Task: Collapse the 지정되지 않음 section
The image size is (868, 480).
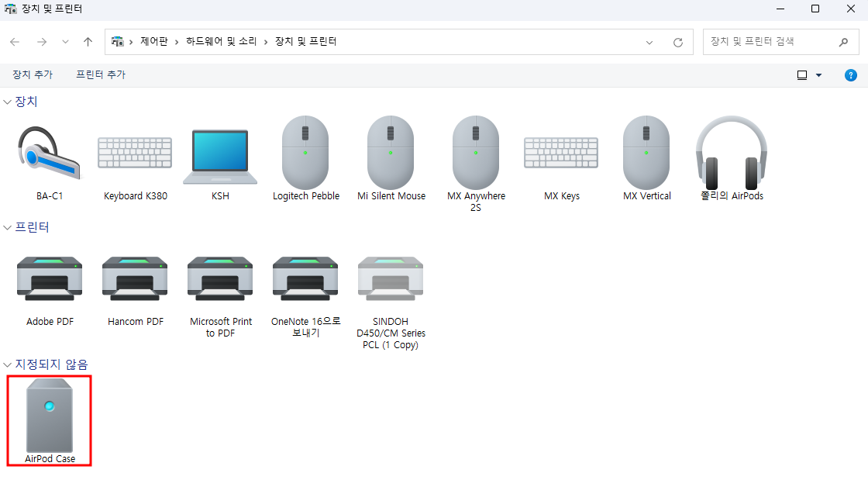Action: point(7,364)
